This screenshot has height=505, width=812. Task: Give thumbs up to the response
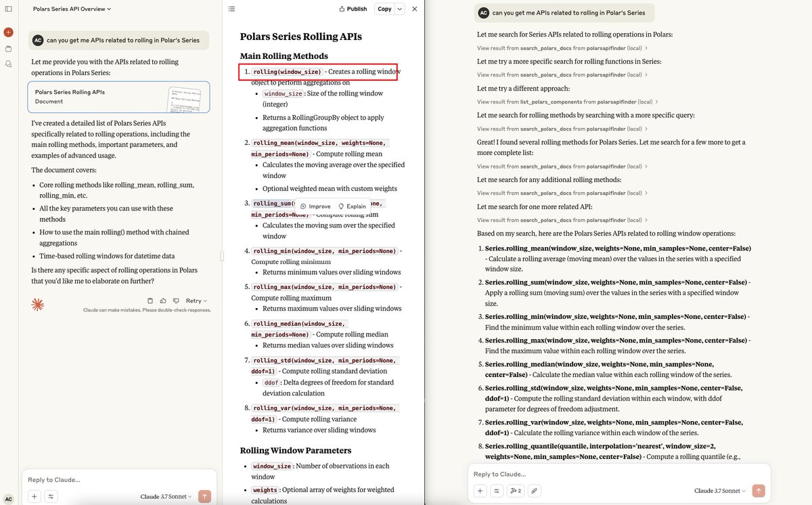coord(163,301)
